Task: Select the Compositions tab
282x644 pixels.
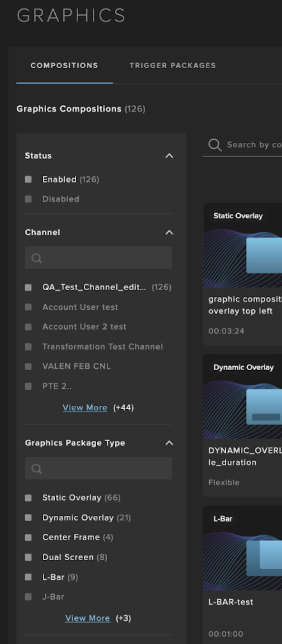Action: (64, 66)
